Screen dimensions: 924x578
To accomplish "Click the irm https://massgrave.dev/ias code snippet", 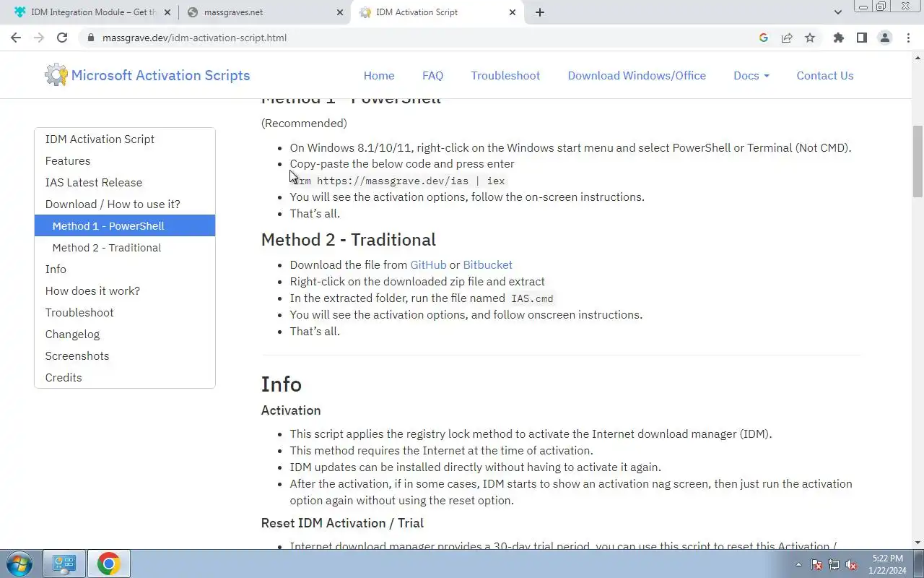I will (x=398, y=181).
